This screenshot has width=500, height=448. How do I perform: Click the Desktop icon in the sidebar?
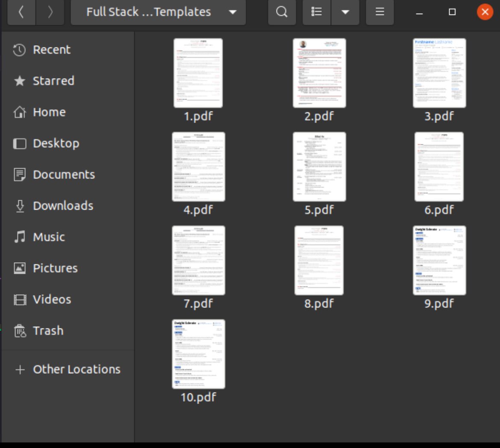click(x=20, y=143)
